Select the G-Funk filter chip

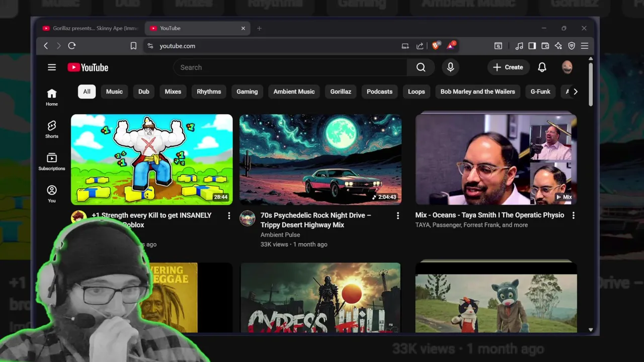540,92
